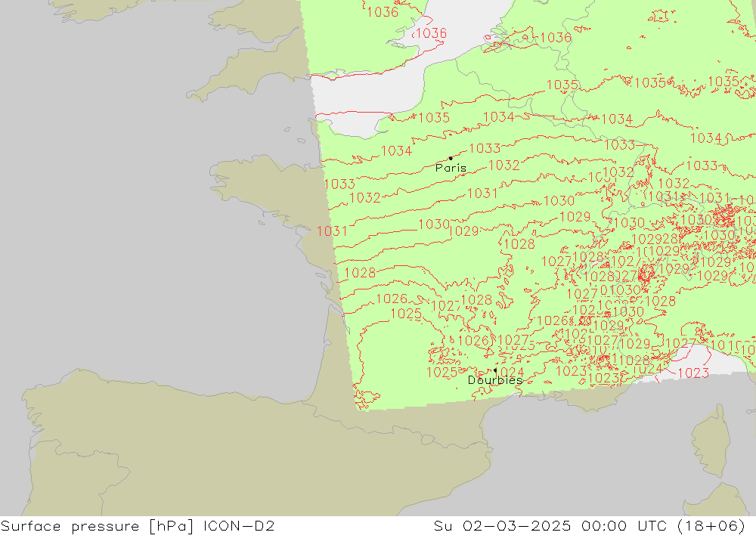The width and height of the screenshot is (756, 554).
Task: Click the 1036 label over the Thames estuary
Action: point(431,33)
